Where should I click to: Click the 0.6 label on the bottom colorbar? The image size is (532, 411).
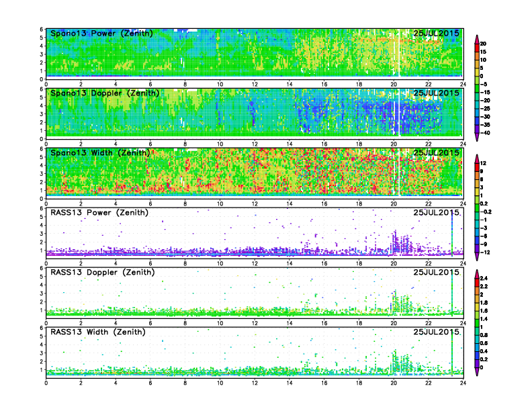[x=484, y=343]
